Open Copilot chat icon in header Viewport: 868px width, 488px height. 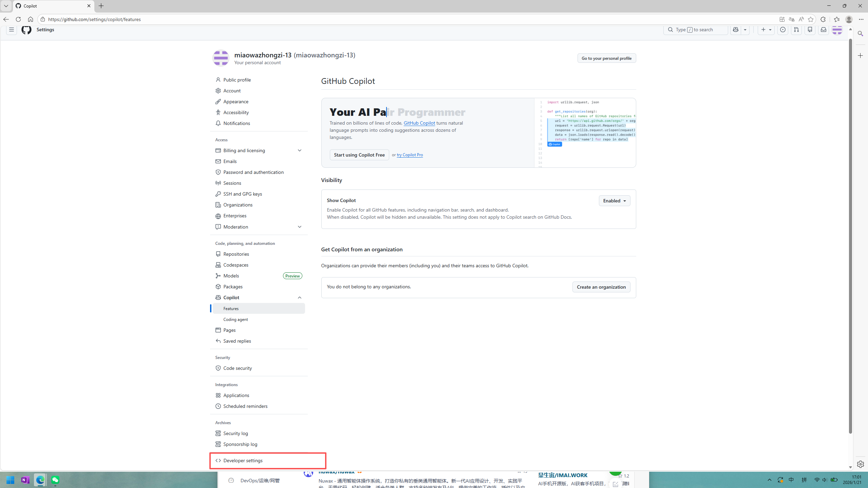tap(735, 30)
